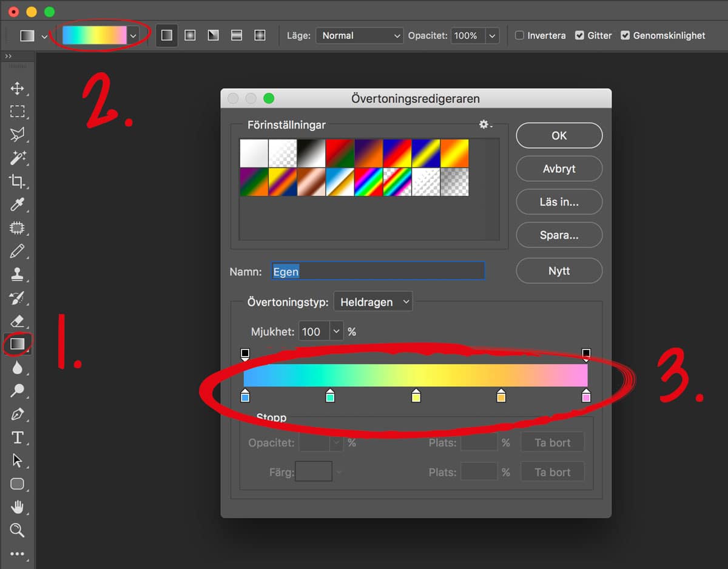Image resolution: width=728 pixels, height=569 pixels.
Task: Click the gradient preview in options bar
Action: point(94,36)
